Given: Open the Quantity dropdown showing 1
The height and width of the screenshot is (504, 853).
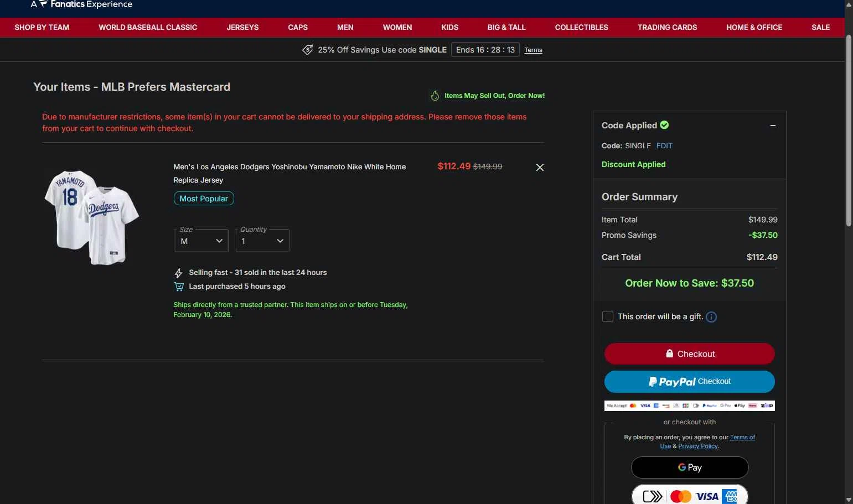Looking at the screenshot, I should point(262,241).
